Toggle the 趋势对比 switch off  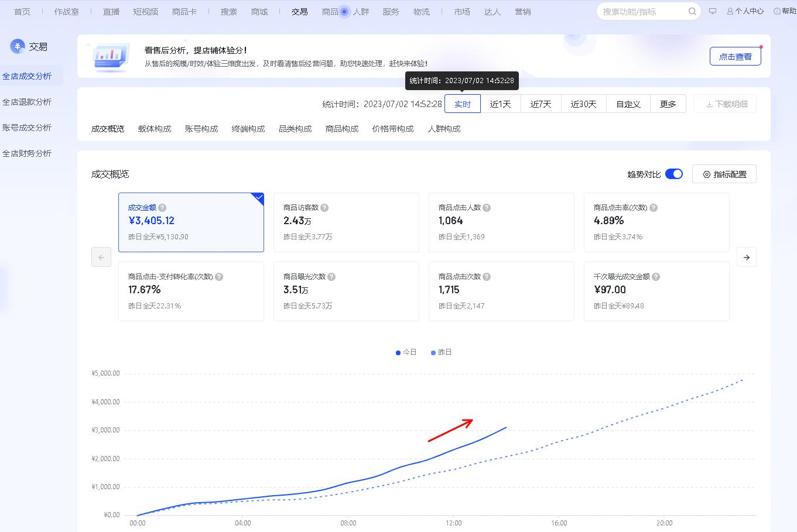(674, 173)
